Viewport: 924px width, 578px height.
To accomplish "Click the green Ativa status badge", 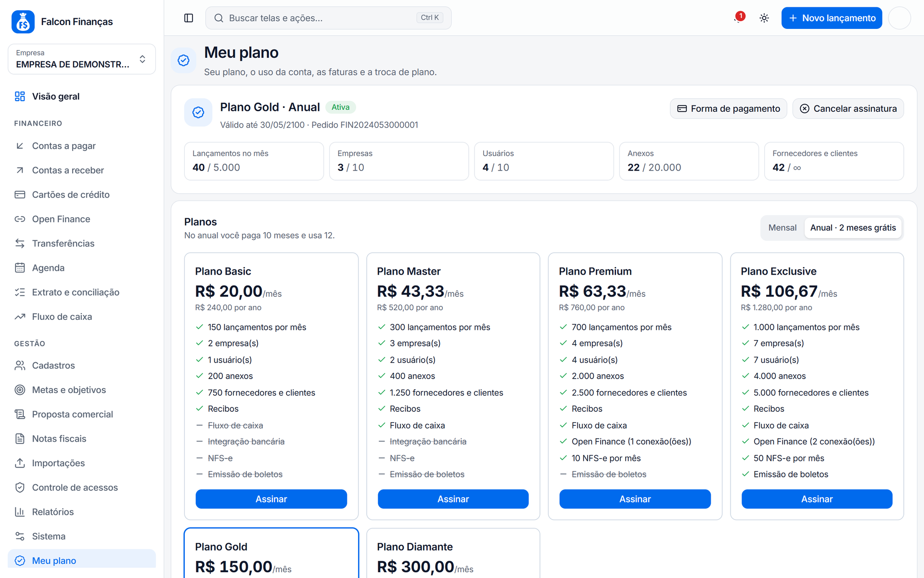I will pyautogui.click(x=340, y=107).
